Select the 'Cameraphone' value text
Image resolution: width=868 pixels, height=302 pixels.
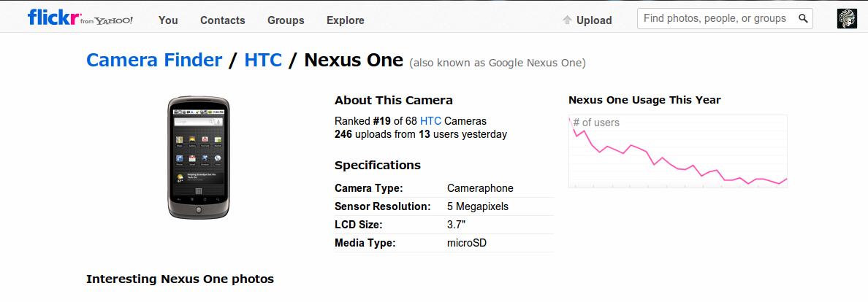(x=480, y=188)
